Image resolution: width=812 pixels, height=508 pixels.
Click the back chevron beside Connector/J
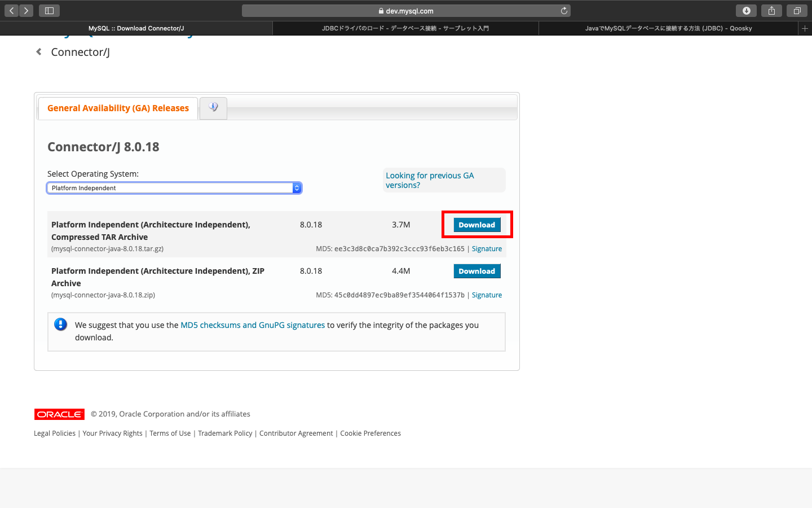(39, 52)
